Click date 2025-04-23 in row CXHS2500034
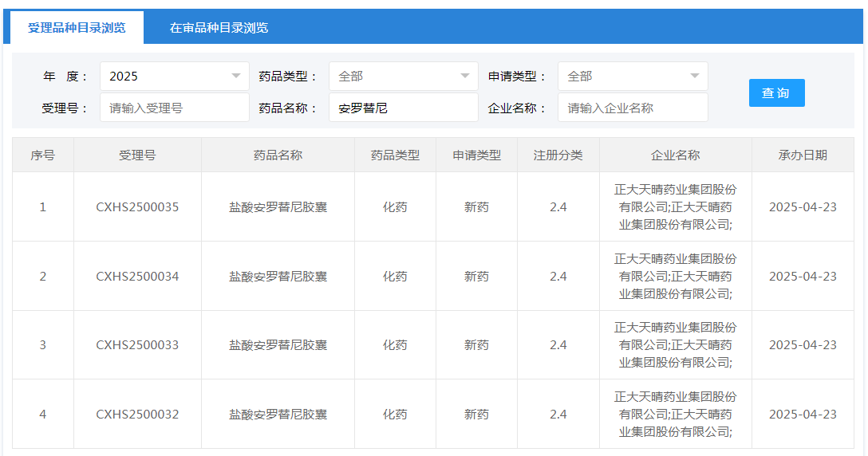Image resolution: width=868 pixels, height=456 pixels. [803, 276]
